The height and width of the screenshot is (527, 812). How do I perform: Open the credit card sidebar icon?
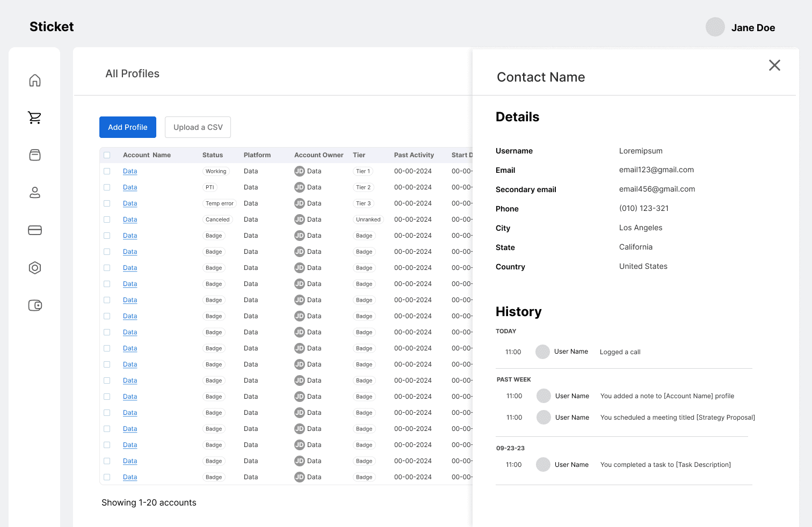[x=35, y=230]
